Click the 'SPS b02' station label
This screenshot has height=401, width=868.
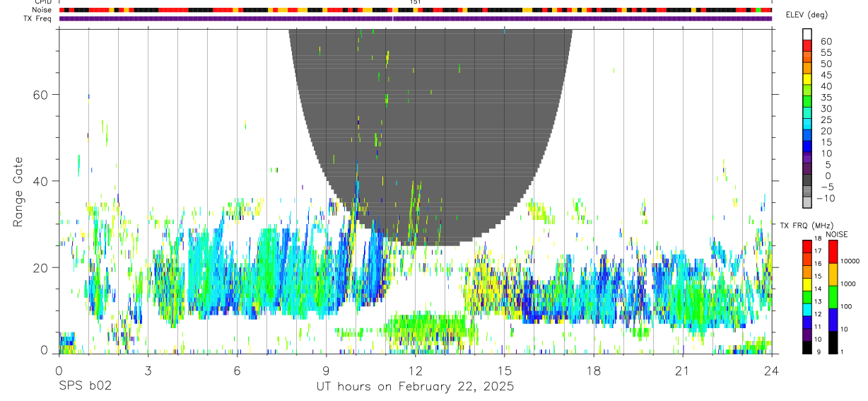click(x=84, y=387)
